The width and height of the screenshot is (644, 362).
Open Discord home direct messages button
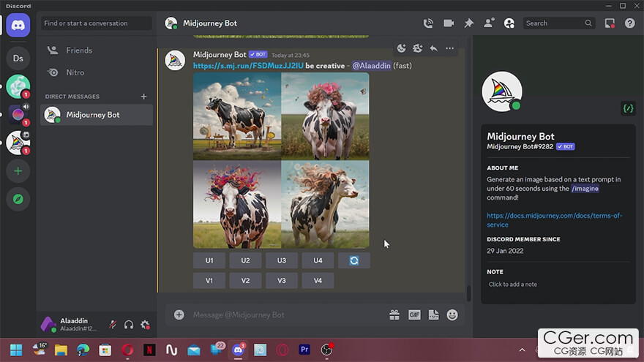tap(18, 26)
